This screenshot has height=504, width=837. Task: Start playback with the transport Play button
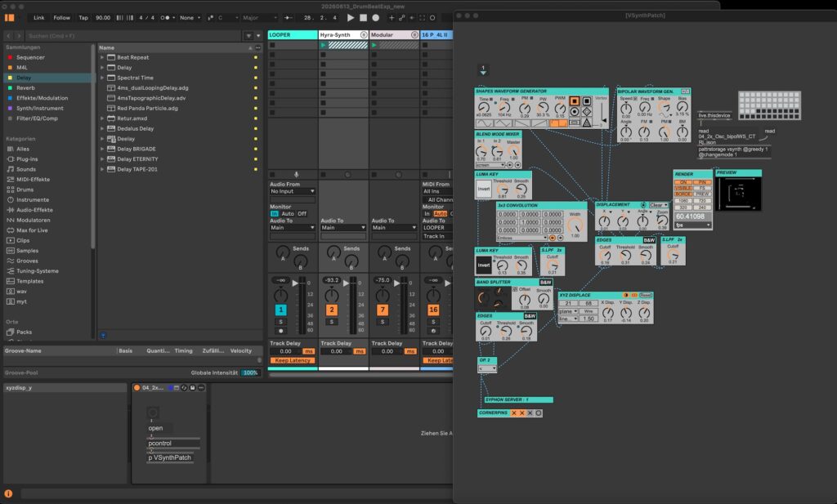click(x=350, y=18)
